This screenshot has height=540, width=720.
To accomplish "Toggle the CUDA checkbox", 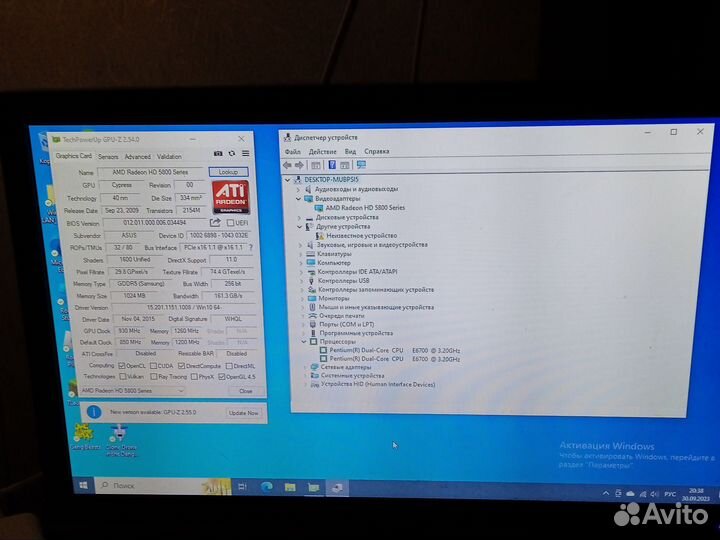I will coord(154,366).
